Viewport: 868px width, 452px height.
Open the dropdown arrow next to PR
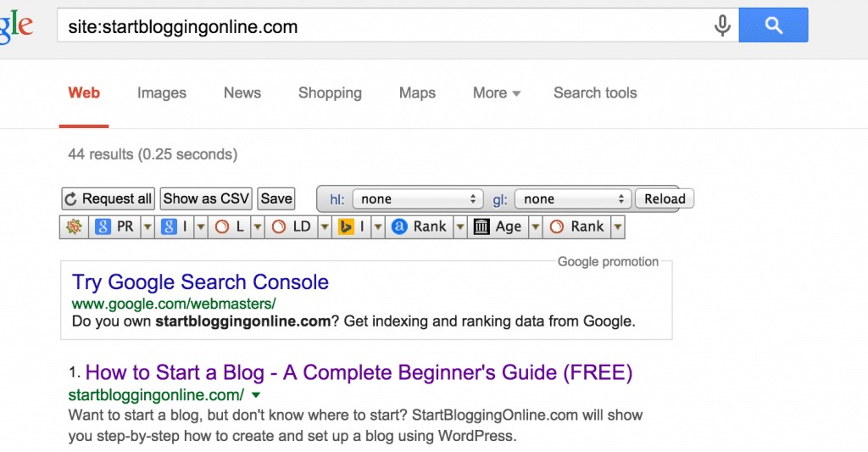147,227
